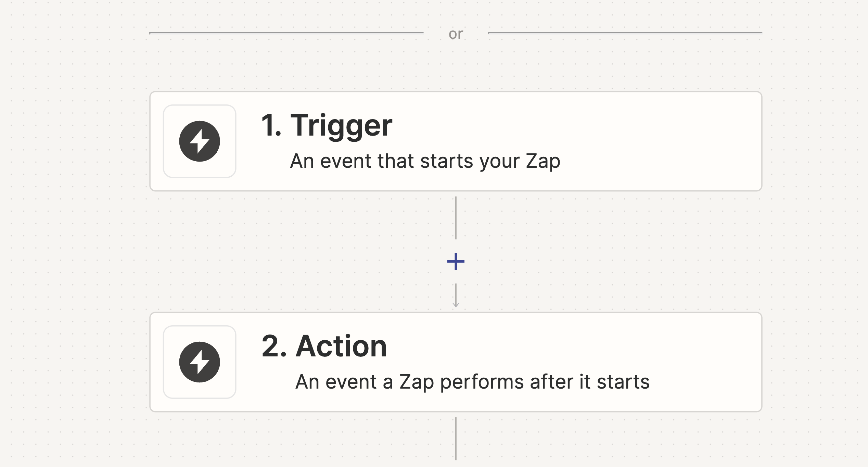Viewport: 868px width, 467px height.
Task: Click the empty dotted canvas left of Trigger card
Action: click(75, 141)
